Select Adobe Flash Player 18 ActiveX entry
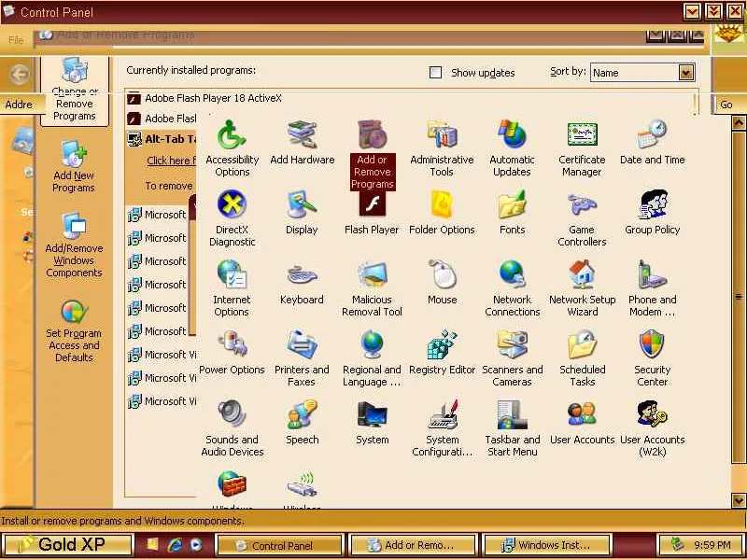Viewport: 747px width, 560px height. [x=213, y=98]
